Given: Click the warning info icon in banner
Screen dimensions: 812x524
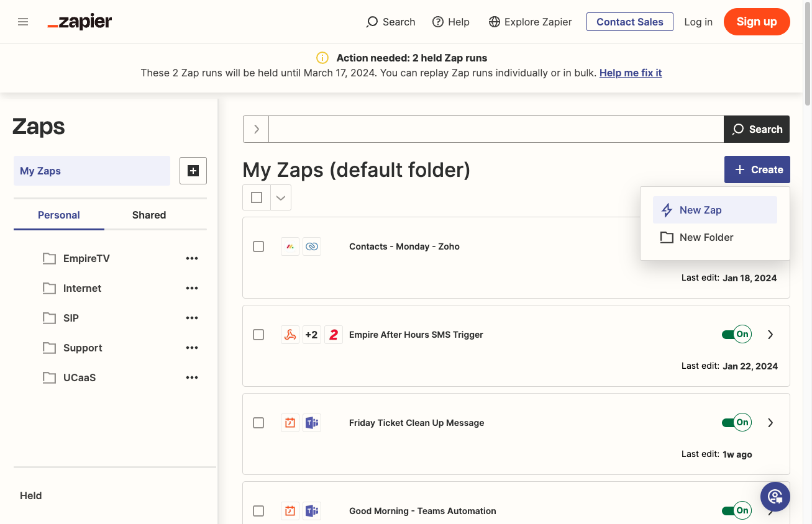Looking at the screenshot, I should coord(322,58).
